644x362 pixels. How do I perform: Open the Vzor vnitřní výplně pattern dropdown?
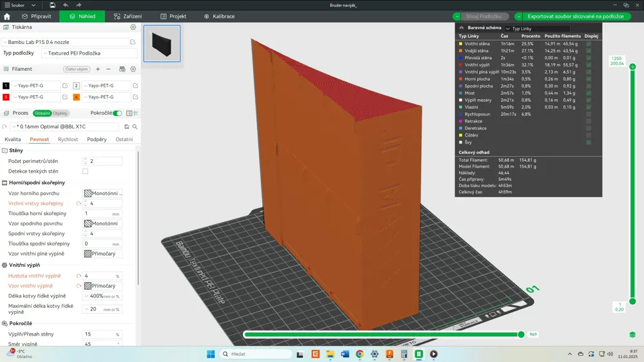coord(102,286)
